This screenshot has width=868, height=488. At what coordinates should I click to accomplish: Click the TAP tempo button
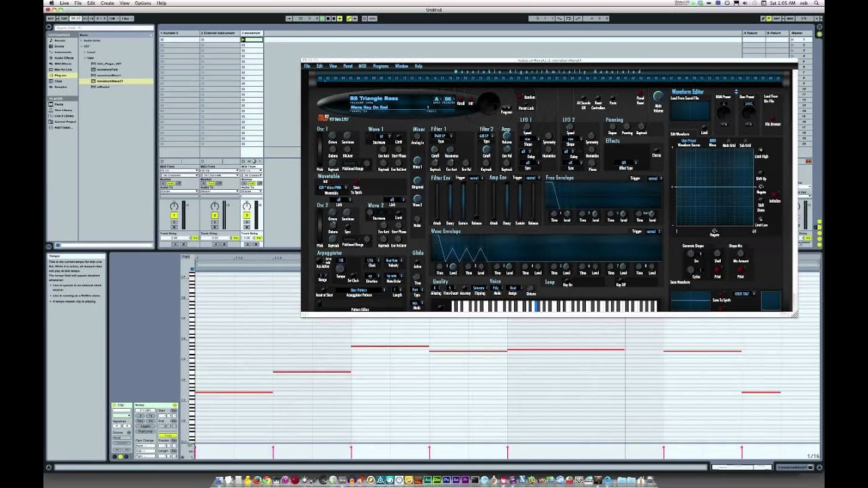62,18
